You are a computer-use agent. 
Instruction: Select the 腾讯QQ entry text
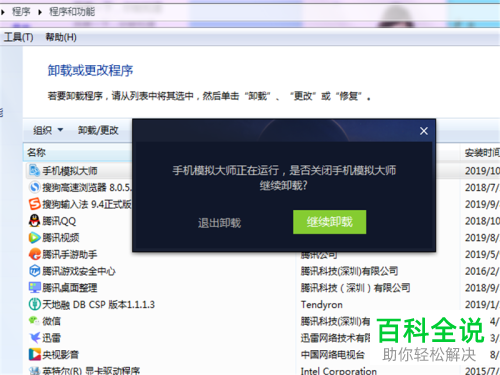tap(59, 221)
